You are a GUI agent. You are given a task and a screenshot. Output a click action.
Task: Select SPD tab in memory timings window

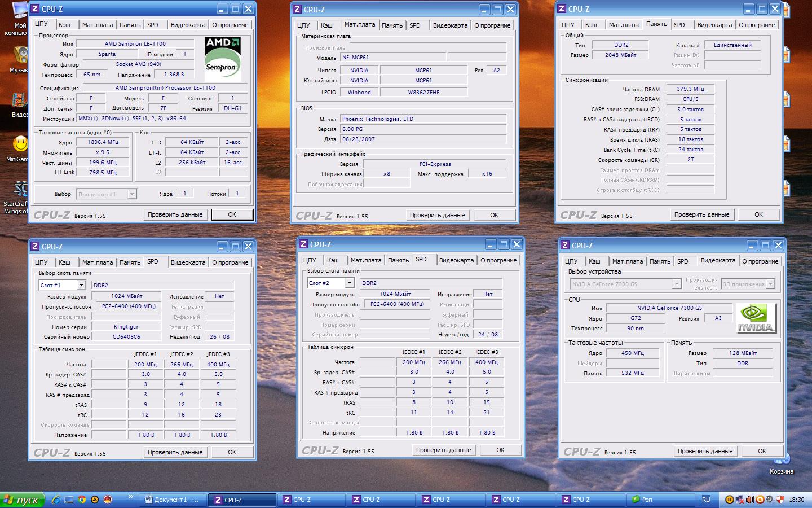[679, 25]
